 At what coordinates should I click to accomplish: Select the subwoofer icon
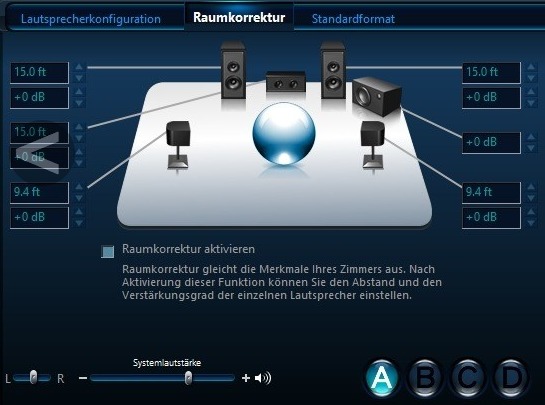coord(377,97)
